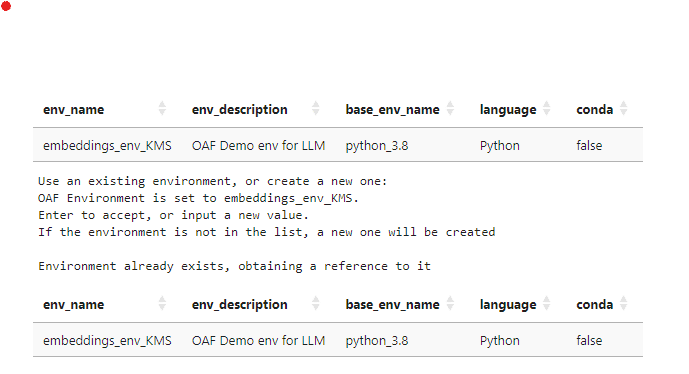Select the embeddings_env_KMS cell in the upper table
This screenshot has height=374, width=689.
pos(107,145)
